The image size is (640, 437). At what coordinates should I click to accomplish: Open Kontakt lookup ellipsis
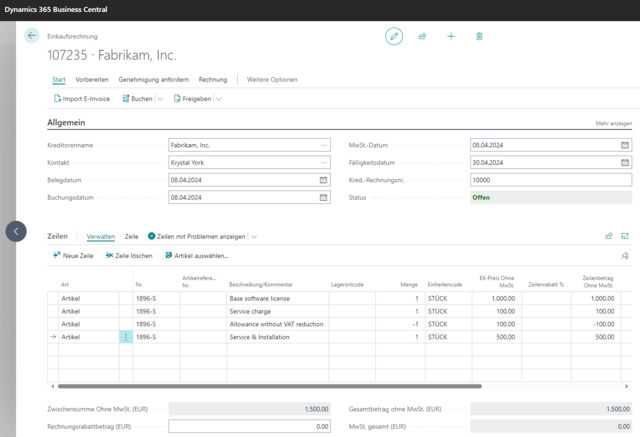[324, 162]
